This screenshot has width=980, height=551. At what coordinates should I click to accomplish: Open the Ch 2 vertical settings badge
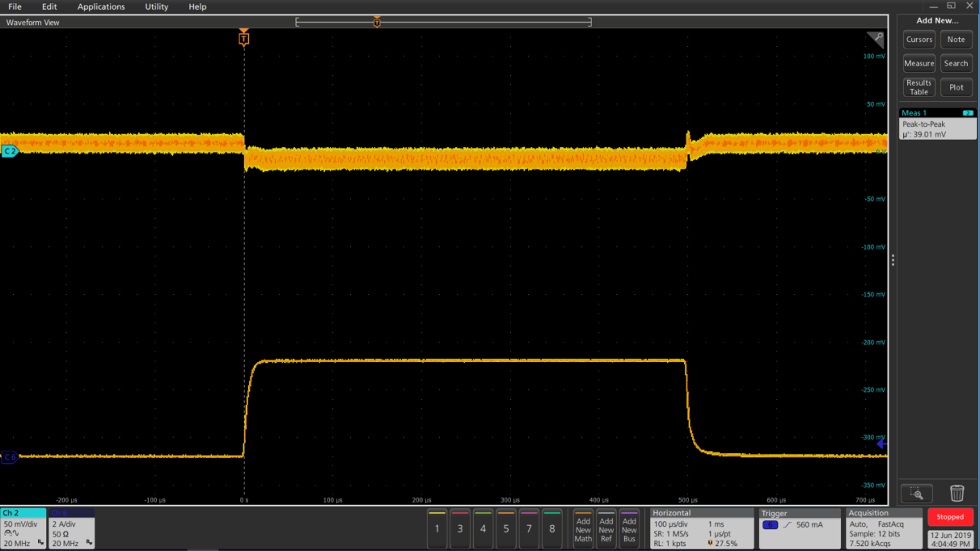click(x=23, y=528)
